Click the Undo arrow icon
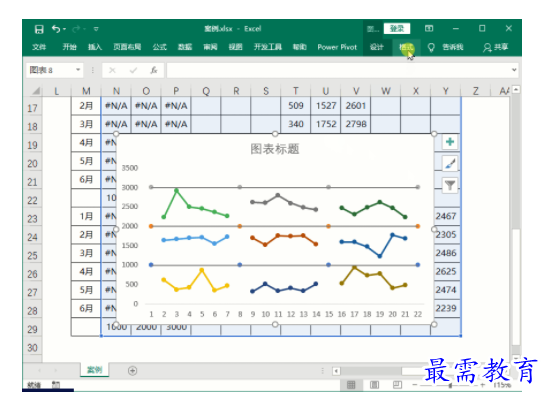Screen dimensions: 546x402 pos(56,29)
